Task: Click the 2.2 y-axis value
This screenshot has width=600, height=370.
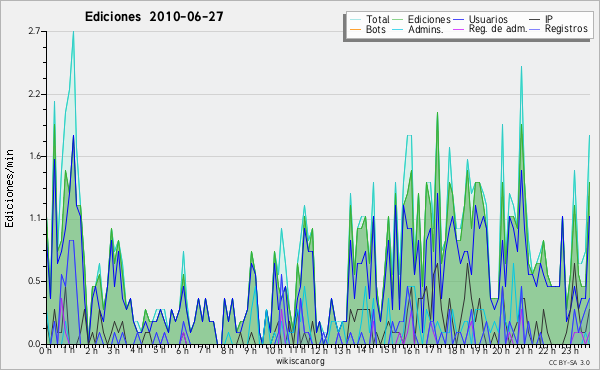Action: tap(34, 94)
